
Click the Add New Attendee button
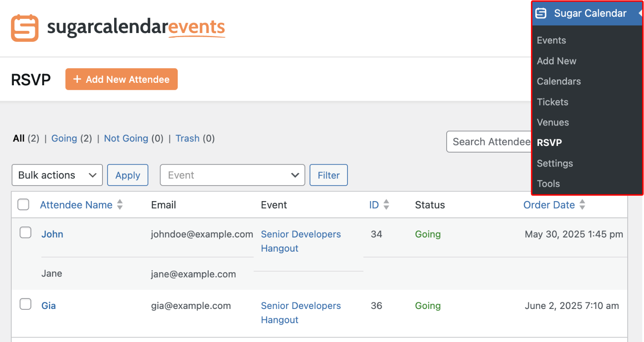pyautogui.click(x=121, y=79)
